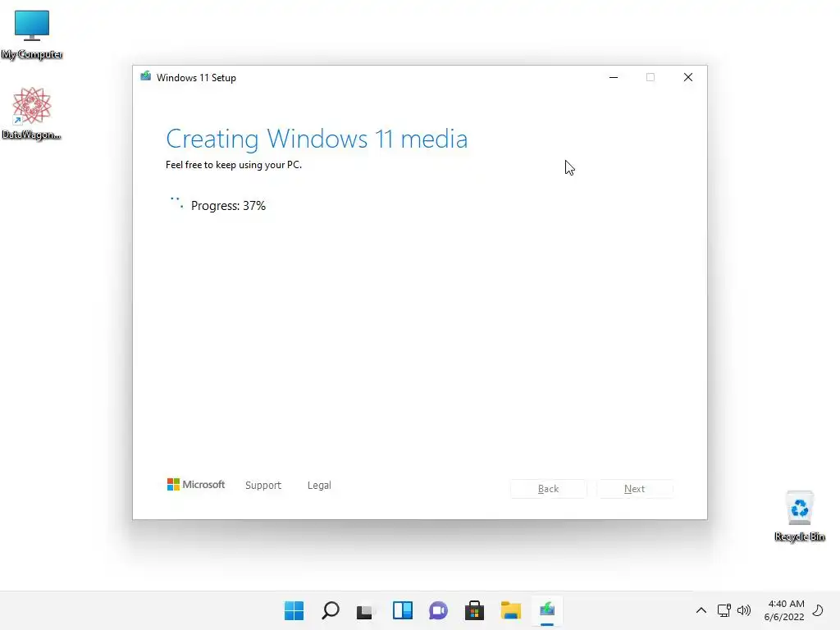The height and width of the screenshot is (630, 840).
Task: Open Task View on the taskbar
Action: (365, 610)
